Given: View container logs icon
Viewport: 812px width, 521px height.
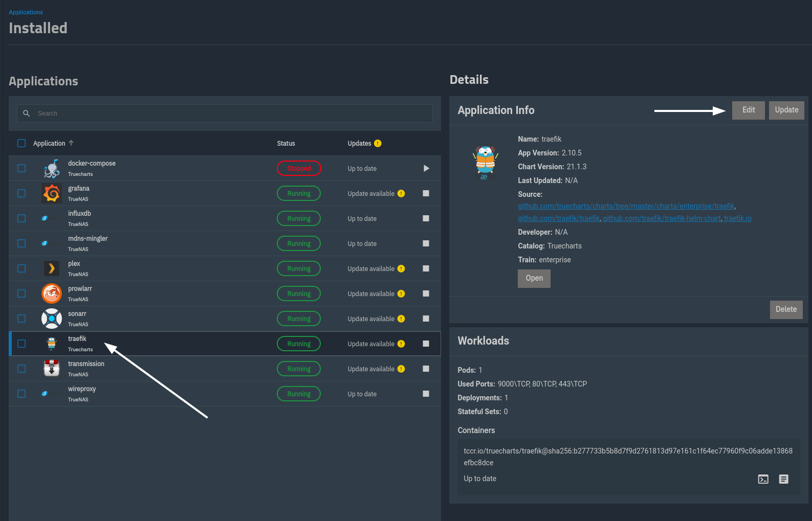Looking at the screenshot, I should tap(783, 479).
